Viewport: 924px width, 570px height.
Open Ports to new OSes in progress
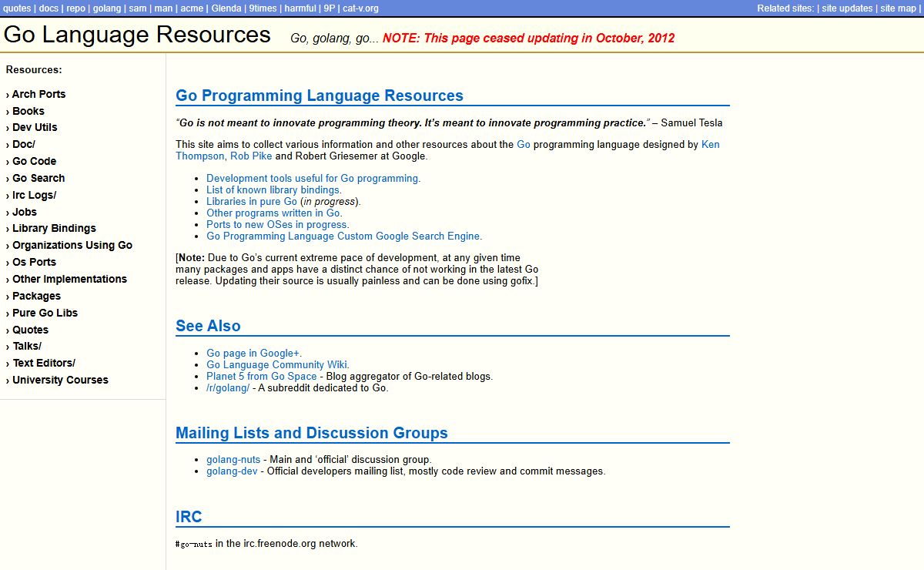click(x=278, y=224)
